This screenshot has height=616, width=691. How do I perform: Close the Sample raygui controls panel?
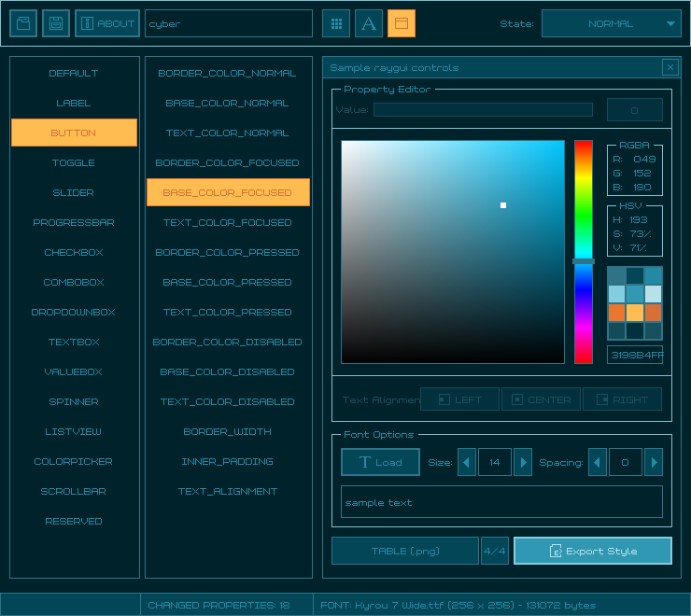(x=670, y=67)
